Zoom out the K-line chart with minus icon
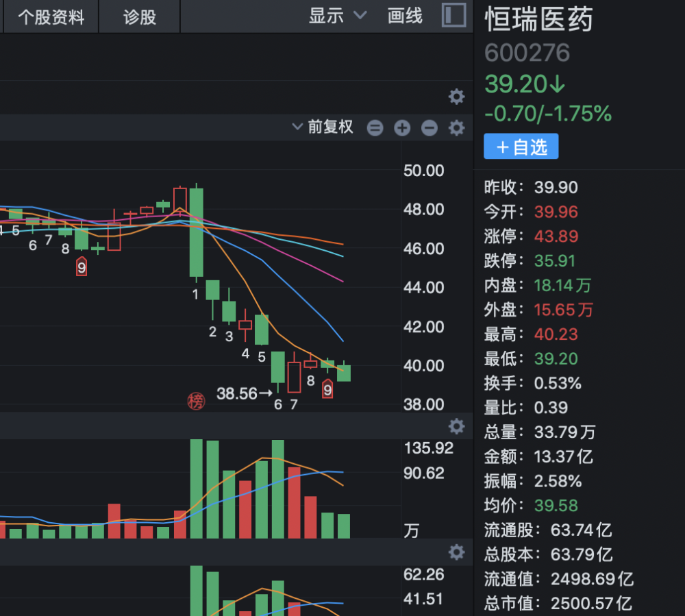Screen dimensions: 685x616 pos(429,127)
